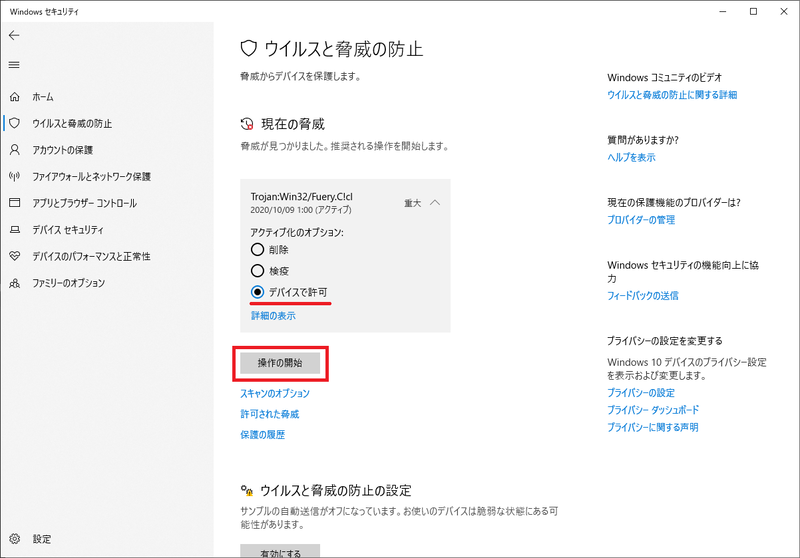Open ファミリーのオプション sidebar item
This screenshot has width=800, height=558.
[x=108, y=283]
